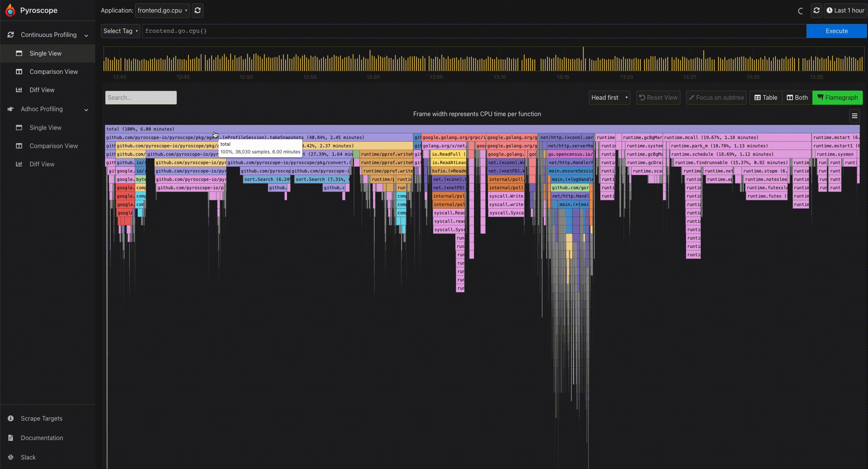Click the refresh data icon near time range
The width and height of the screenshot is (868, 469).
click(817, 11)
